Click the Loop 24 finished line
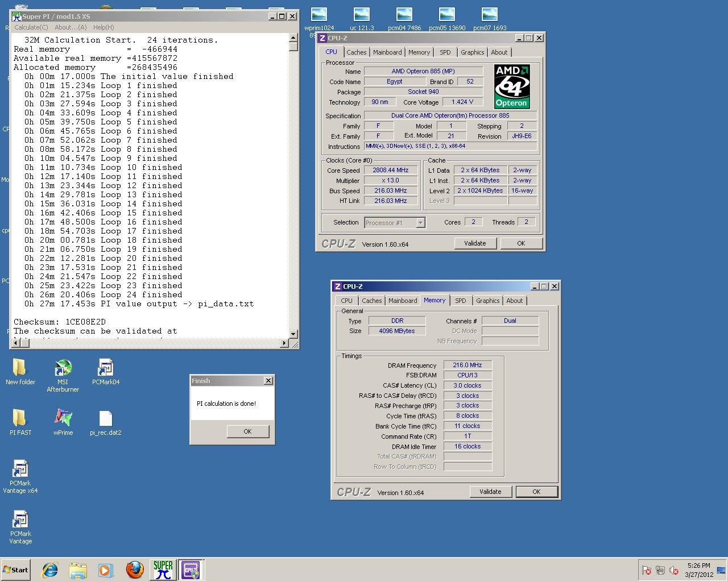This screenshot has width=728, height=582. 104,294
